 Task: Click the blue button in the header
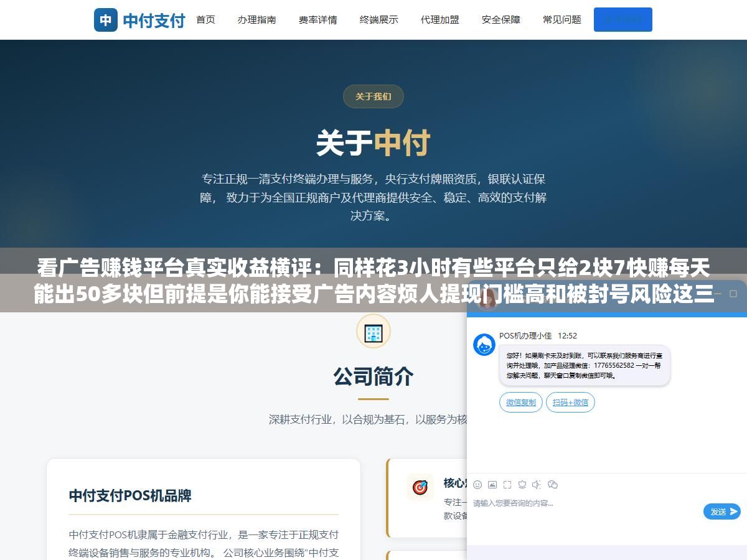[622, 20]
